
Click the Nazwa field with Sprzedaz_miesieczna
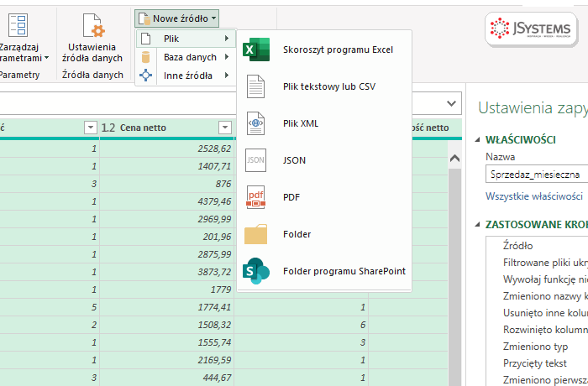pos(537,175)
